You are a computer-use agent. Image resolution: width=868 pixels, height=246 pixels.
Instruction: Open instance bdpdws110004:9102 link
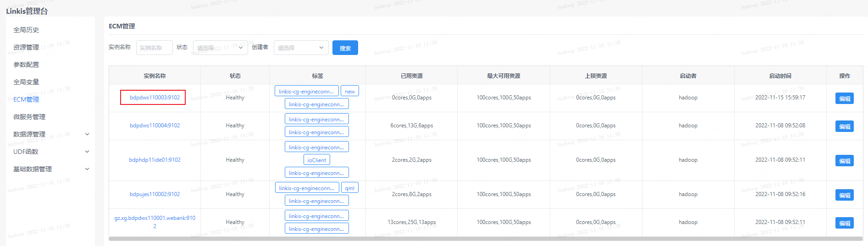(x=155, y=126)
